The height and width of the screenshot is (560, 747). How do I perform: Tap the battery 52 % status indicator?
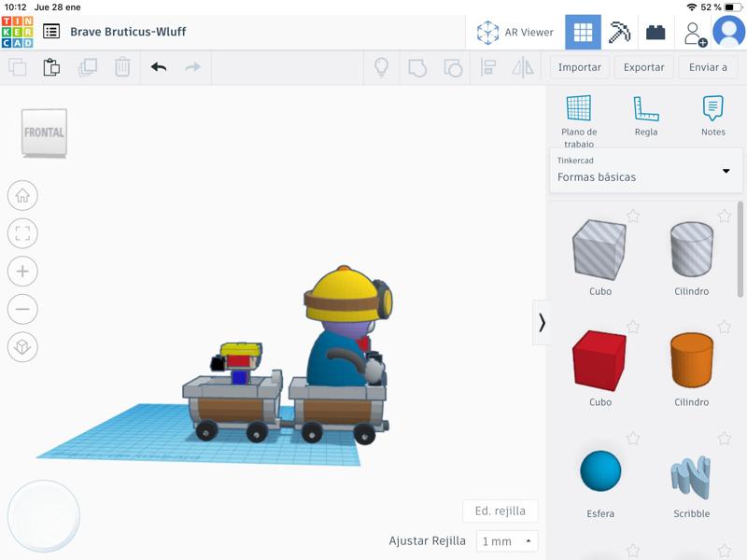tap(721, 7)
